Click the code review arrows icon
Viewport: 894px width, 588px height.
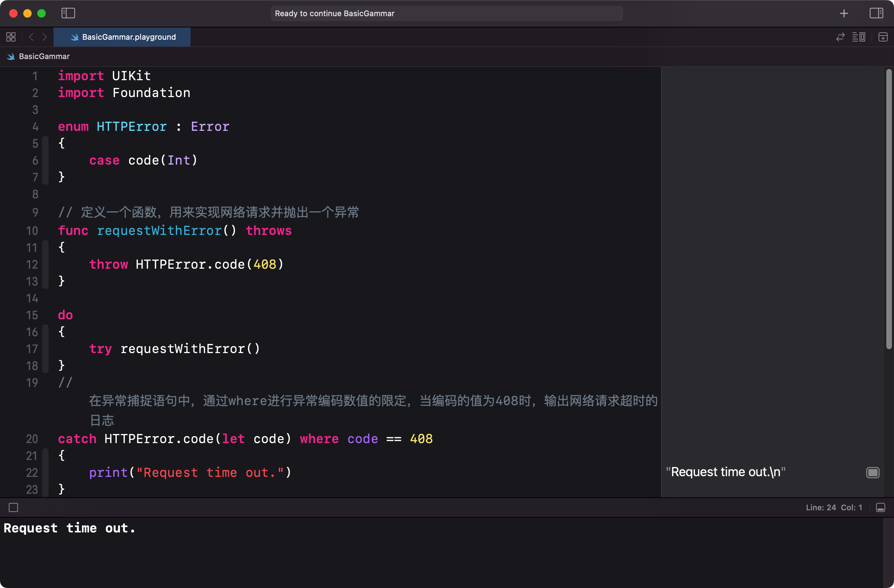point(840,37)
